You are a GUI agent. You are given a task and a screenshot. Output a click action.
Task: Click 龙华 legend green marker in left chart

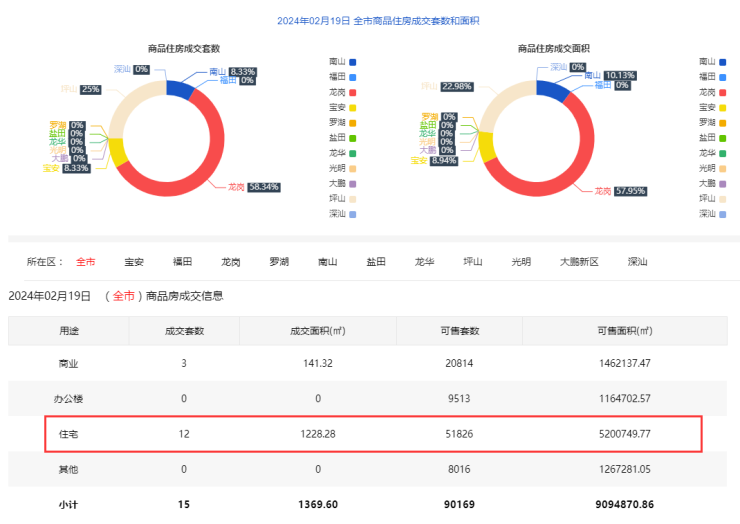(352, 153)
